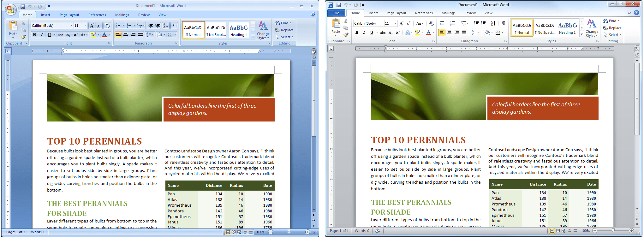Toggle Justify alignment in right window

point(464,33)
